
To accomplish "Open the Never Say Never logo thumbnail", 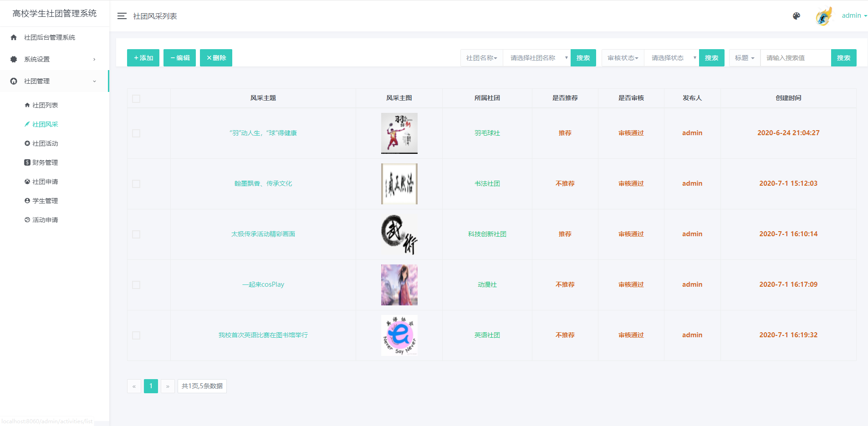I will (x=399, y=335).
